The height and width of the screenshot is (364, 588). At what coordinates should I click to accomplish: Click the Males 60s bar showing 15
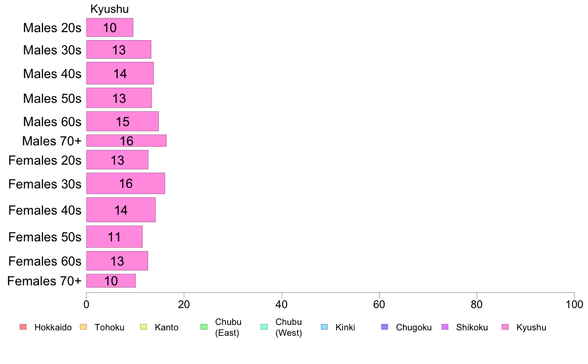click(x=123, y=121)
